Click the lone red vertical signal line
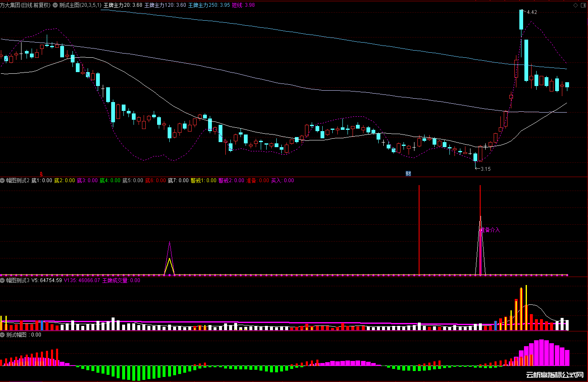 click(419, 230)
